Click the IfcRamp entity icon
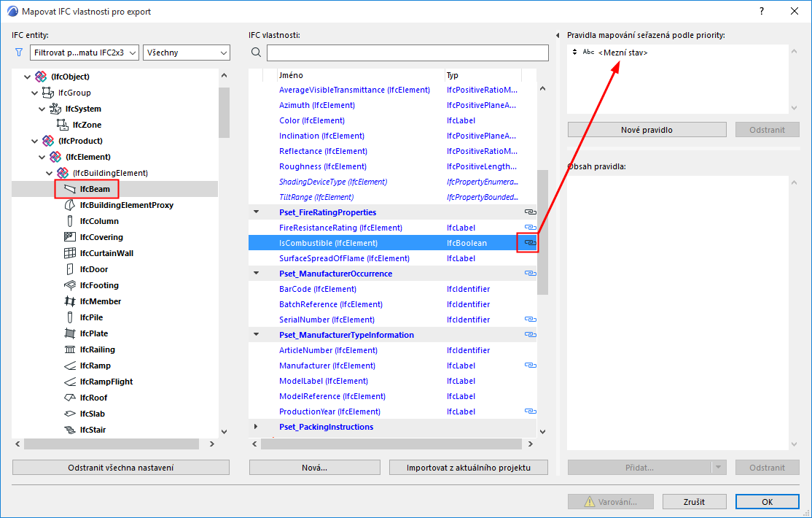 70,366
